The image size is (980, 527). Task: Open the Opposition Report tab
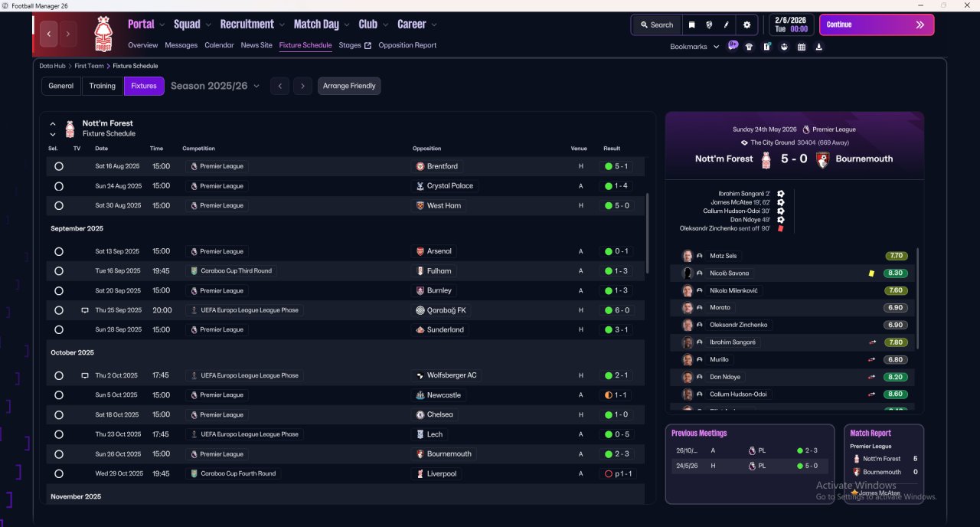pyautogui.click(x=407, y=45)
